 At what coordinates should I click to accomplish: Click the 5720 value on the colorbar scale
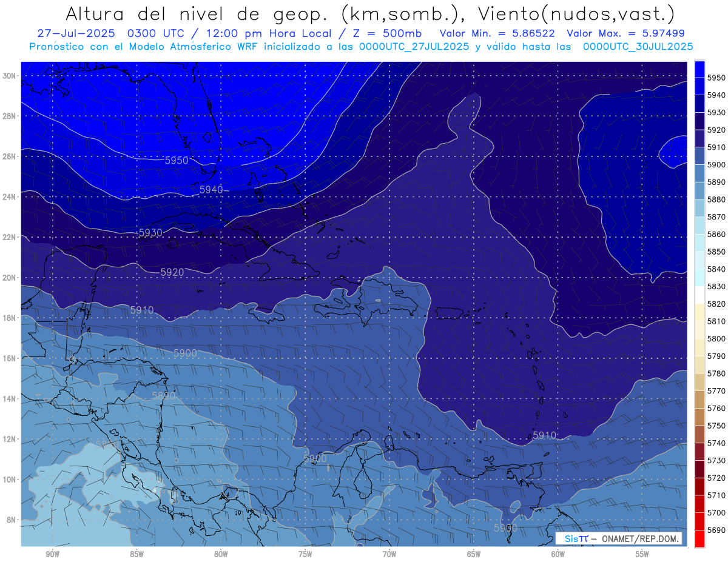click(x=716, y=478)
